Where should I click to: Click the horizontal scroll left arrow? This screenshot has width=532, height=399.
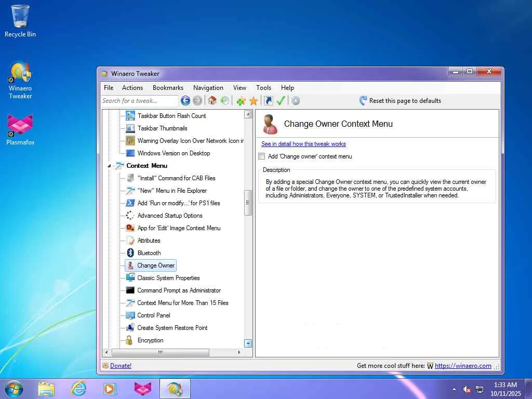pyautogui.click(x=107, y=353)
